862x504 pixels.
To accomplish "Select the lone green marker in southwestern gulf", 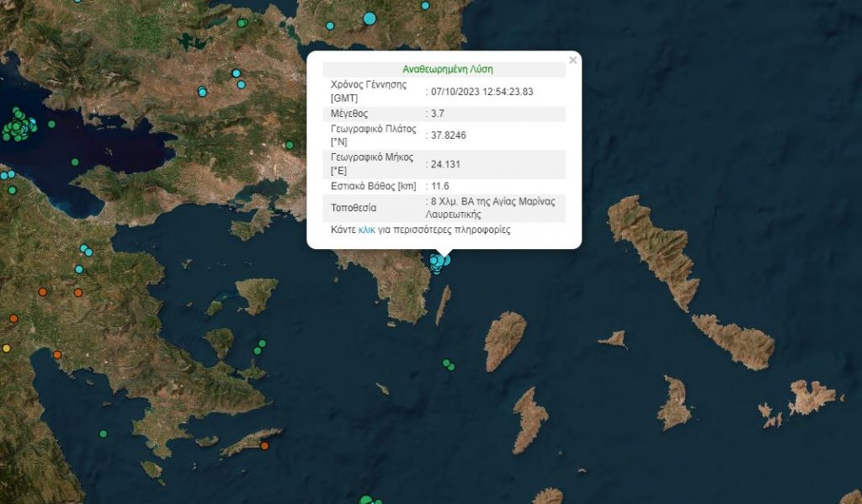I will [x=104, y=434].
